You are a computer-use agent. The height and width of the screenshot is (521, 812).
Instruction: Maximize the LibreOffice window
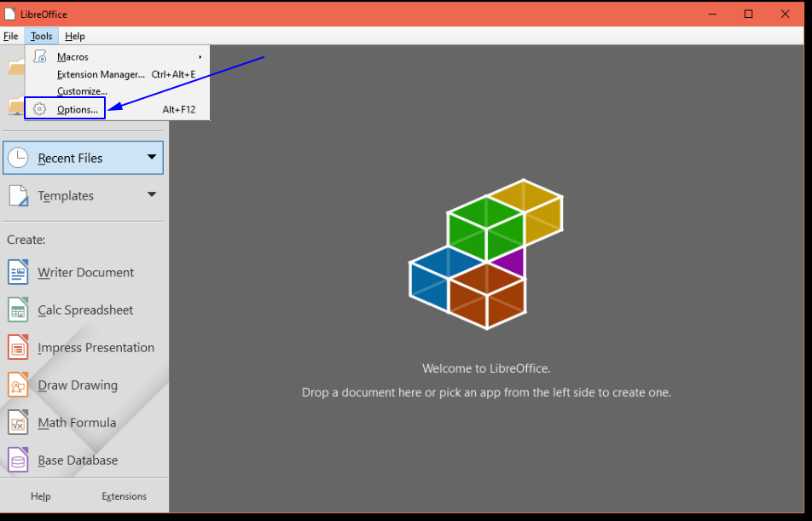(748, 14)
